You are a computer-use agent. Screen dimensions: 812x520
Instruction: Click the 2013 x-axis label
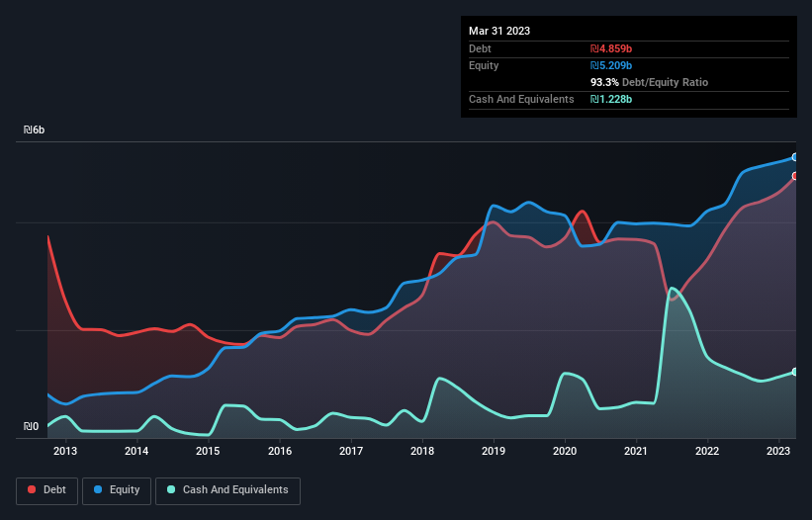pyautogui.click(x=65, y=451)
